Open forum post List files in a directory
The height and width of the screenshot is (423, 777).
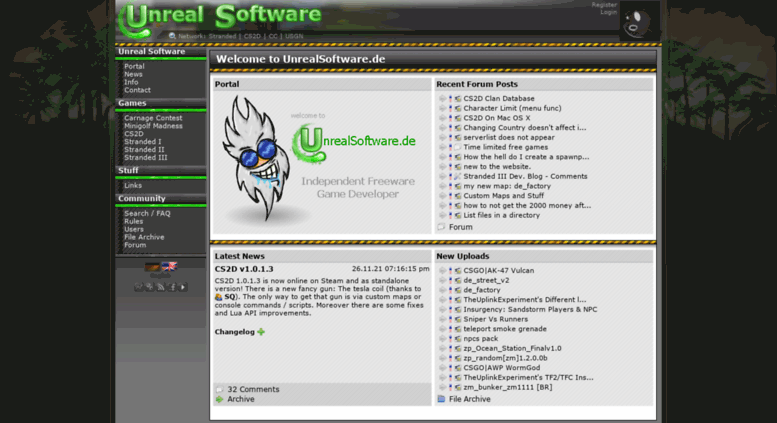pos(501,215)
